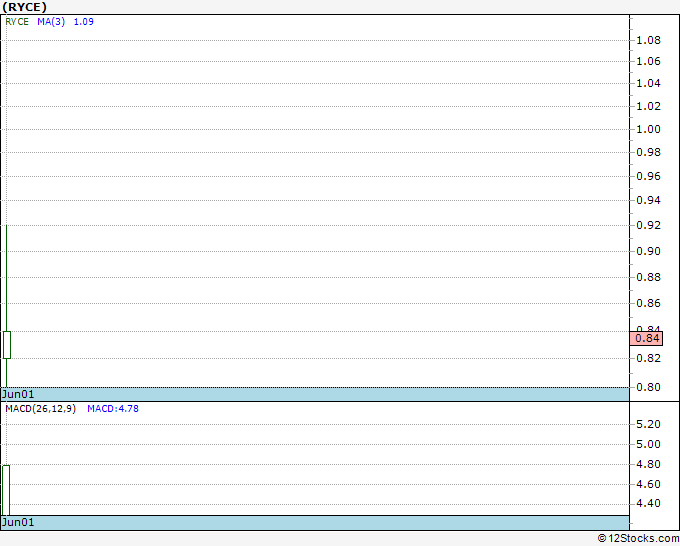
Task: Click the MA(3) legend label
Action: (51, 22)
